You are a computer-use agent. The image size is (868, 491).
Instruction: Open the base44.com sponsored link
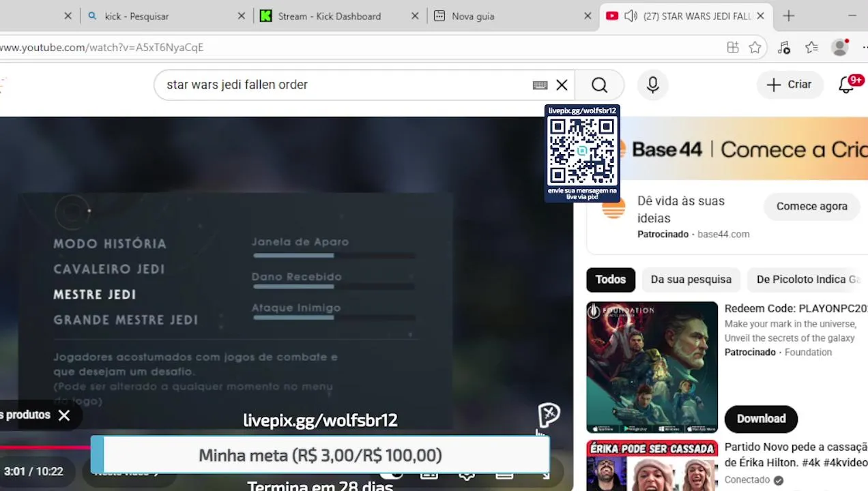(x=723, y=234)
